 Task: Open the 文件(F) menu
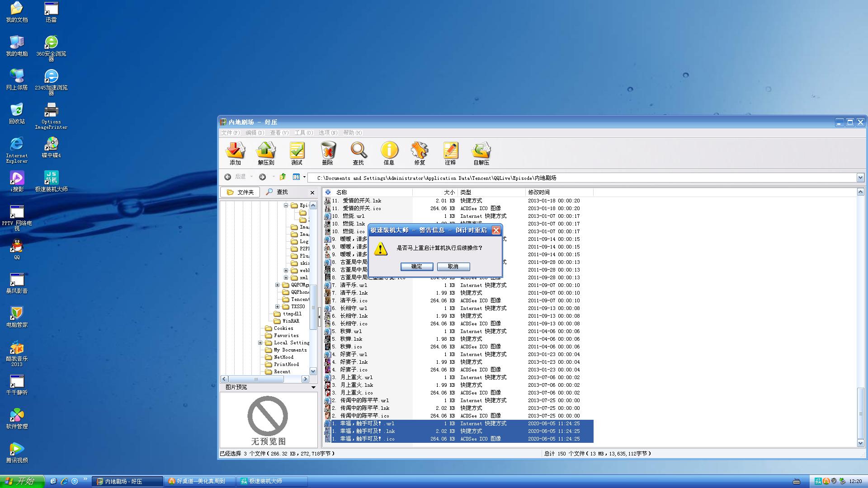[x=231, y=133]
